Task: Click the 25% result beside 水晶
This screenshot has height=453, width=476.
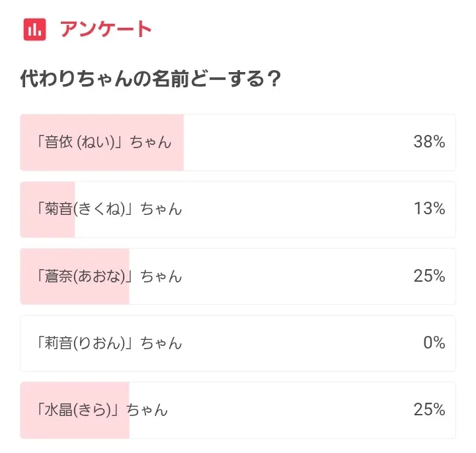Action: 429,410
